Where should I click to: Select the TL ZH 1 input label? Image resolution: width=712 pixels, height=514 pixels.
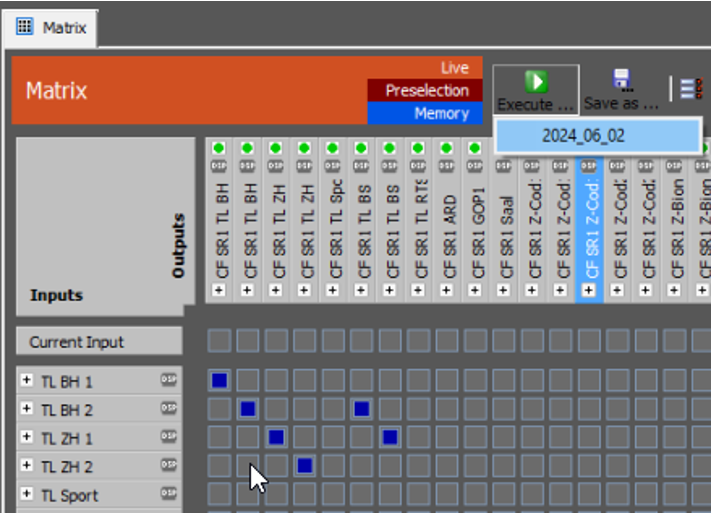coord(67,439)
